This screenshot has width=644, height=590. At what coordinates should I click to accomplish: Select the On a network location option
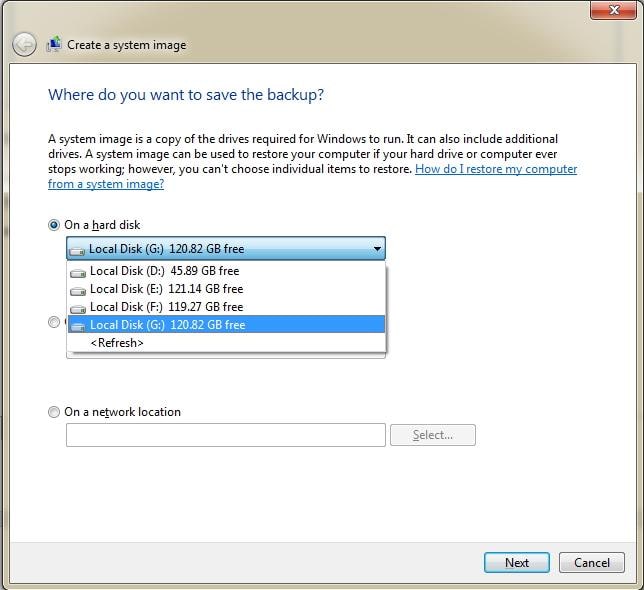54,412
